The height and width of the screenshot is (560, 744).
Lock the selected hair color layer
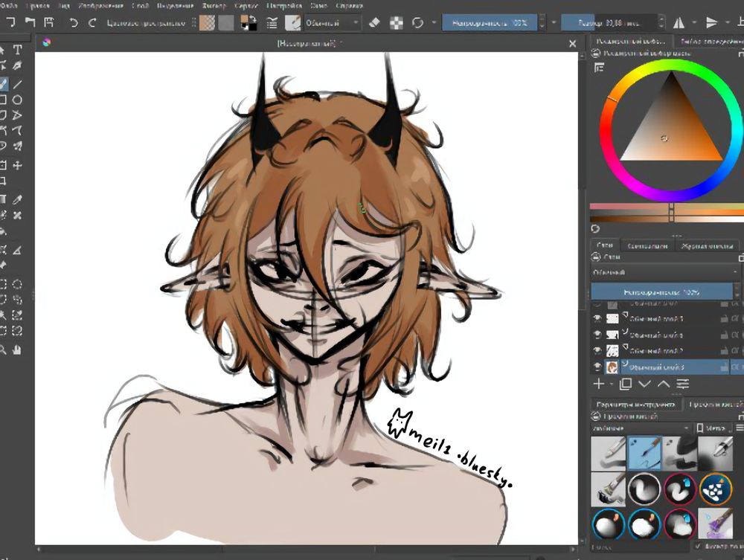[724, 367]
